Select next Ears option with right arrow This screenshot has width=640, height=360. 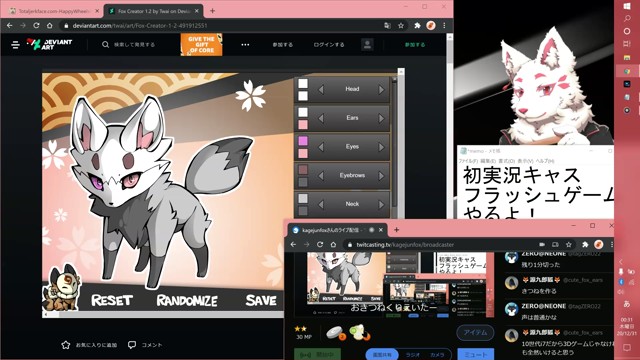pos(381,118)
